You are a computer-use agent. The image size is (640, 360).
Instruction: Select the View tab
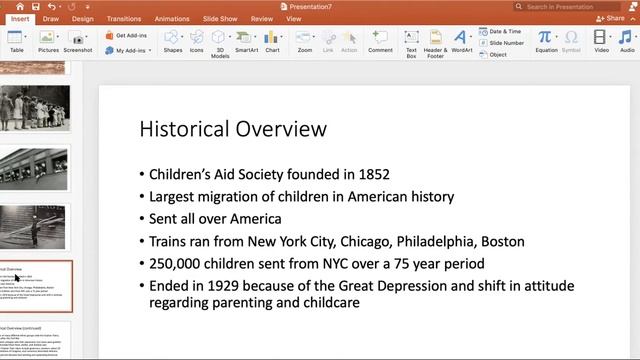[x=293, y=19]
